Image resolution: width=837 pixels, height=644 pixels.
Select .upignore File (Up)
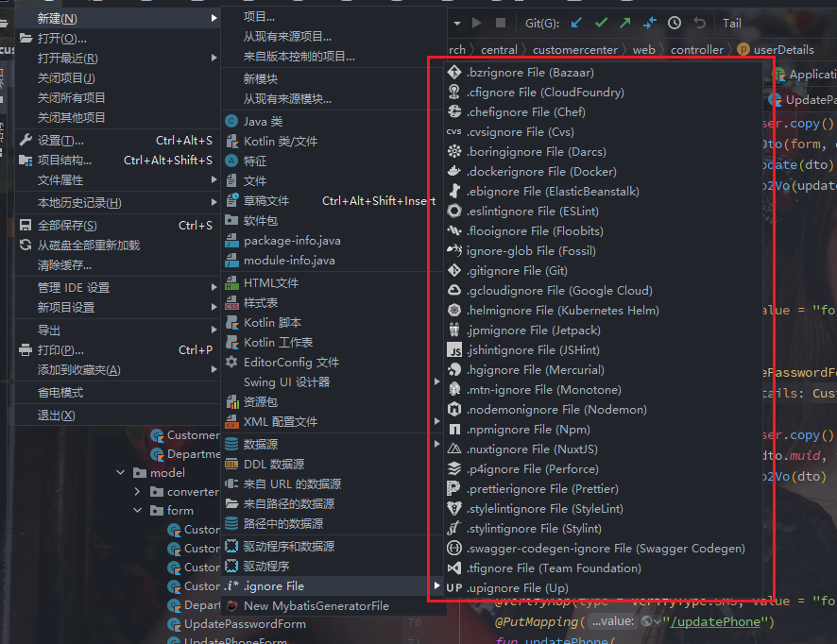pos(604,587)
